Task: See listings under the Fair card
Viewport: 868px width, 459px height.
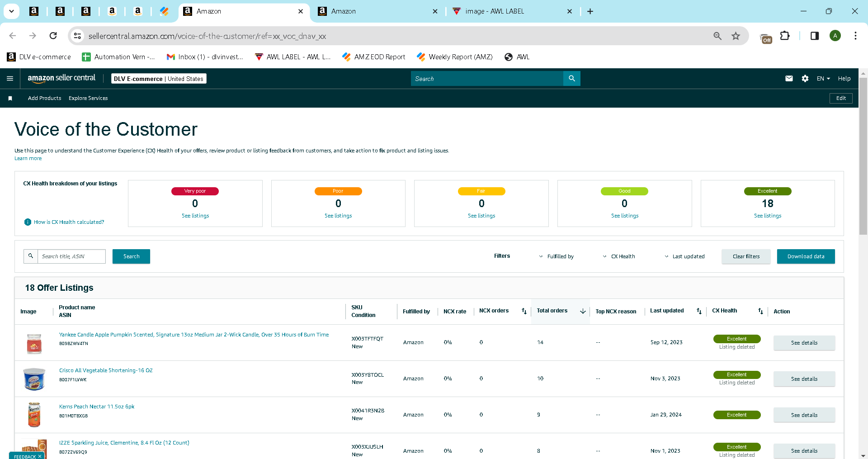Action: [481, 216]
